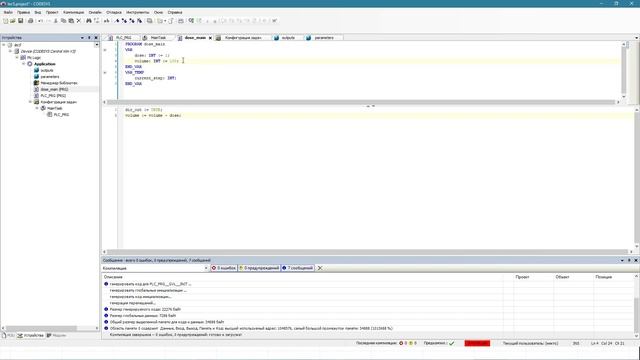Open the Файл menu
640x360 pixels.
[8, 12]
